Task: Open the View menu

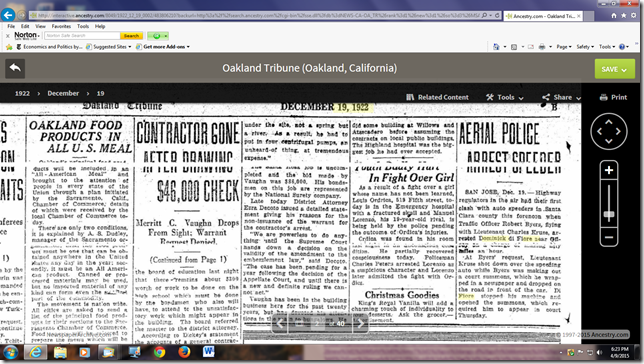Action: click(40, 26)
